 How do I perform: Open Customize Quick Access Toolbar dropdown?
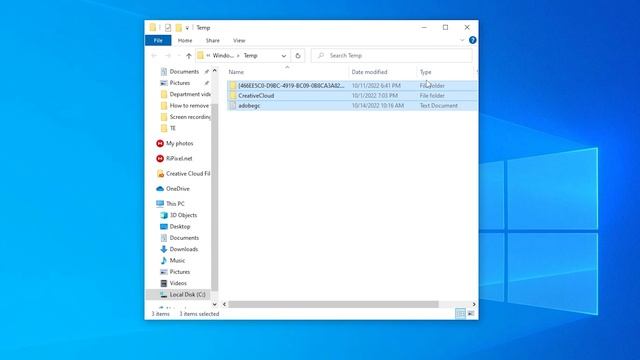[187, 28]
